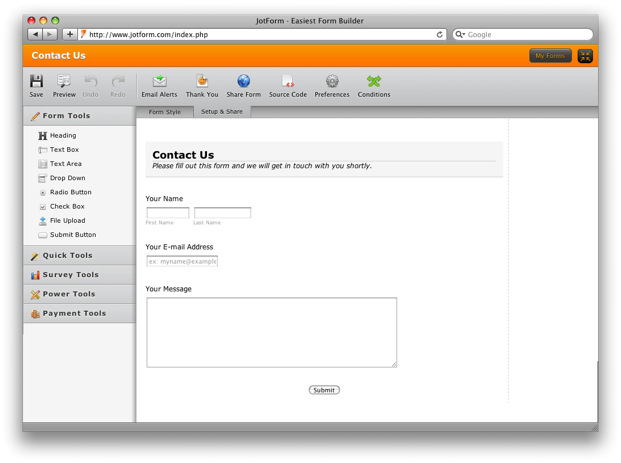Click the form's Submit button
This screenshot has width=621, height=463.
(x=324, y=390)
